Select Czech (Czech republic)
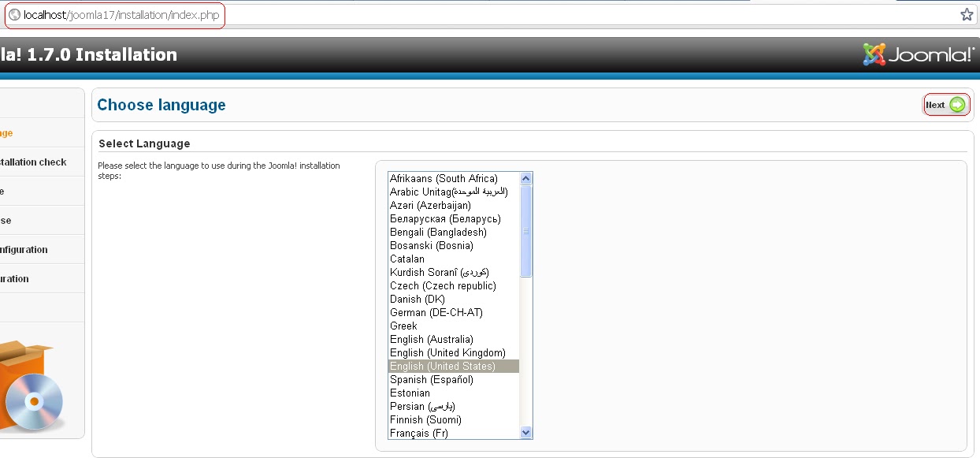 [454, 286]
